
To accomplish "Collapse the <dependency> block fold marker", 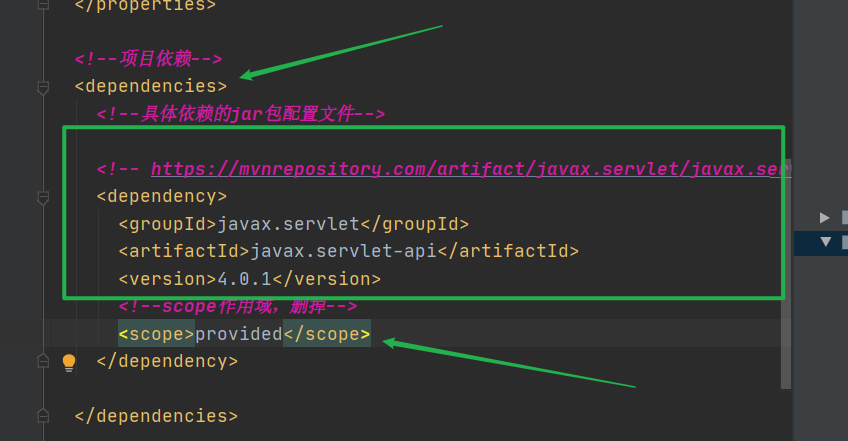I will [43, 198].
